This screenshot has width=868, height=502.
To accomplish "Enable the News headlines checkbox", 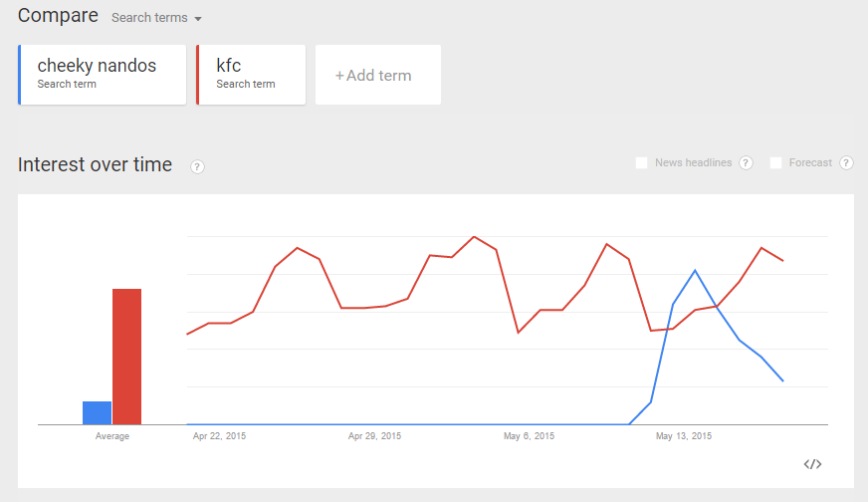I will click(642, 163).
